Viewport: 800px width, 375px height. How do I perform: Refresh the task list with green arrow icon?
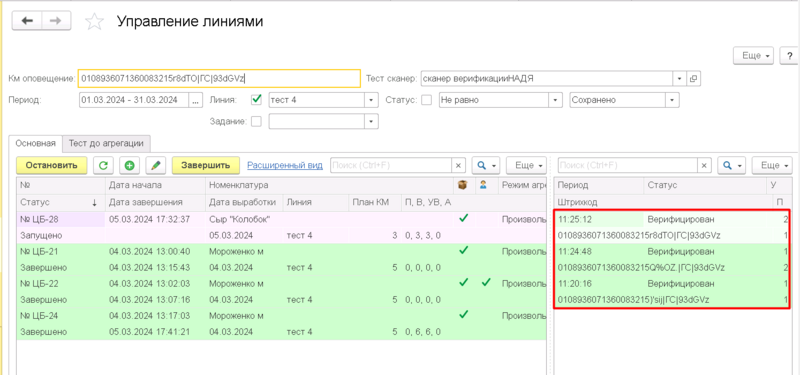pyautogui.click(x=104, y=165)
